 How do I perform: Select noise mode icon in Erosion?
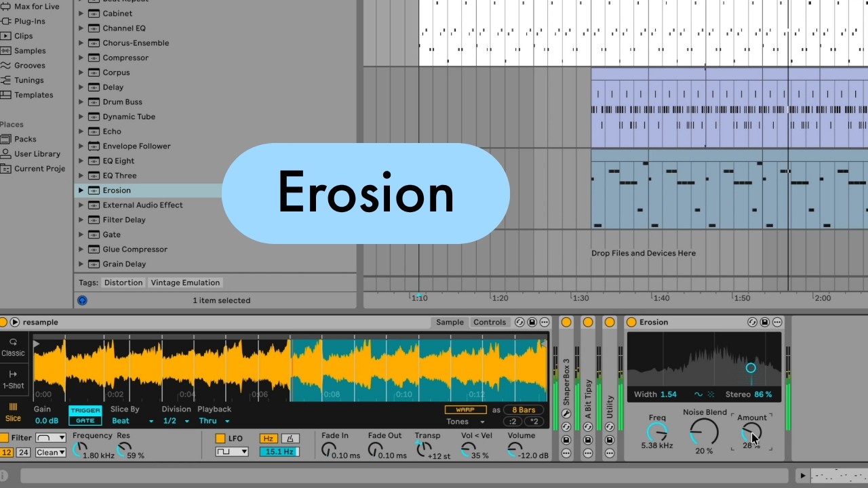[x=711, y=394]
